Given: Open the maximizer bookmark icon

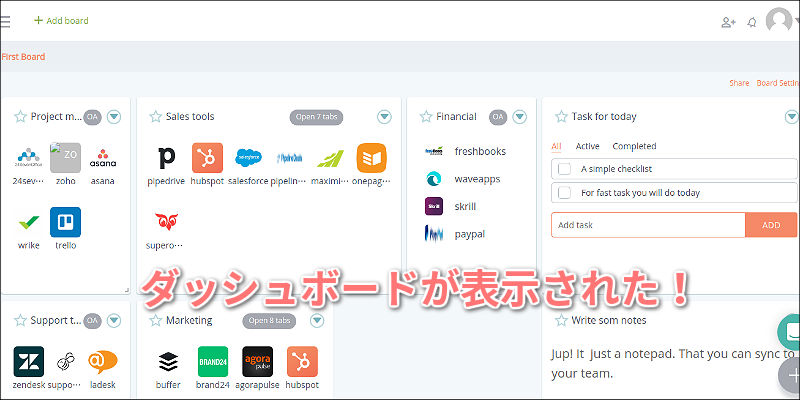Looking at the screenshot, I should coord(330,158).
